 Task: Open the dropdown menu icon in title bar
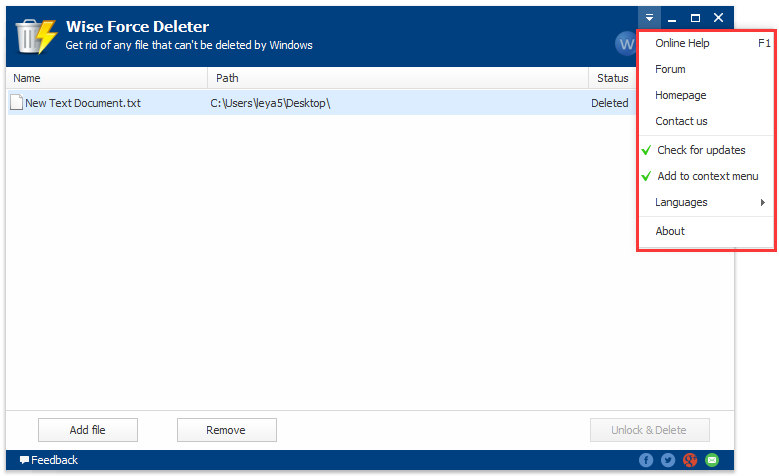pos(649,18)
